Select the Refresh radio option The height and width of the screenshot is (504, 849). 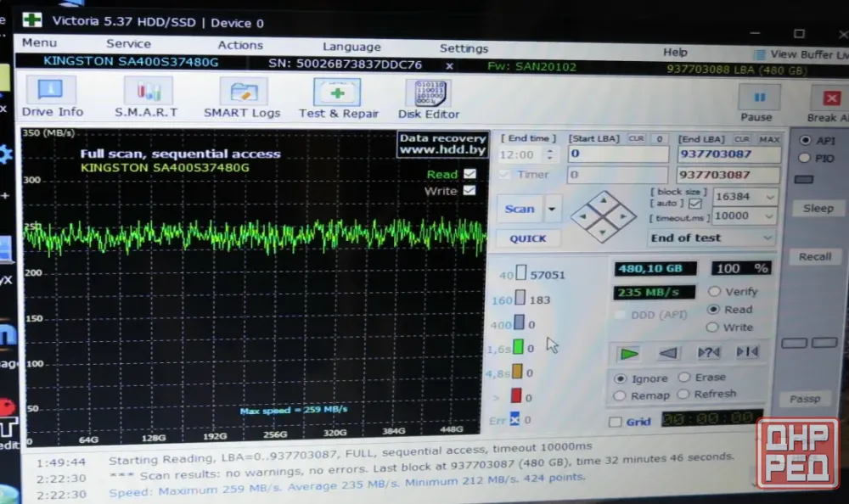(x=683, y=394)
